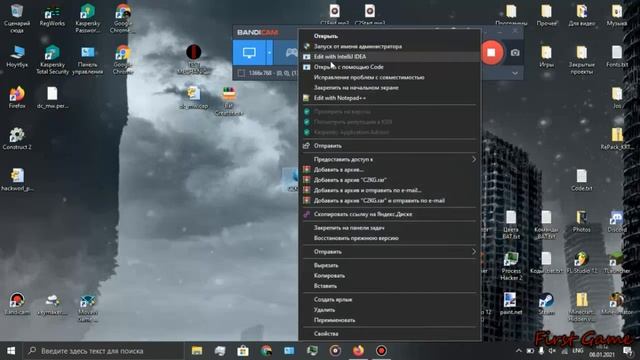Choose "Закрепить на панели задач"

click(389, 228)
